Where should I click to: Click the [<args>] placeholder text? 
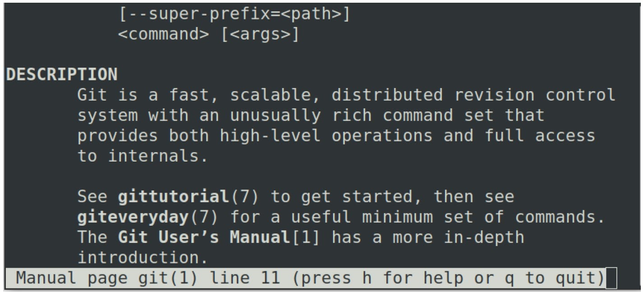[260, 34]
